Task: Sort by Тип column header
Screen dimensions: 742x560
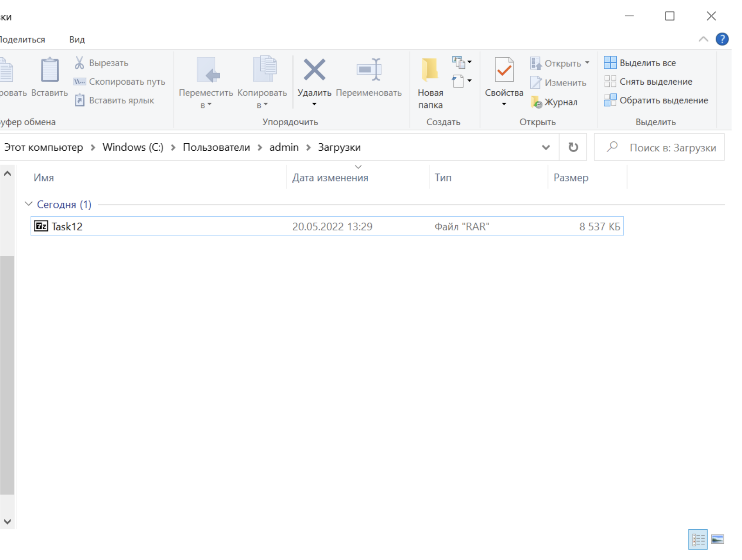Action: [x=443, y=178]
